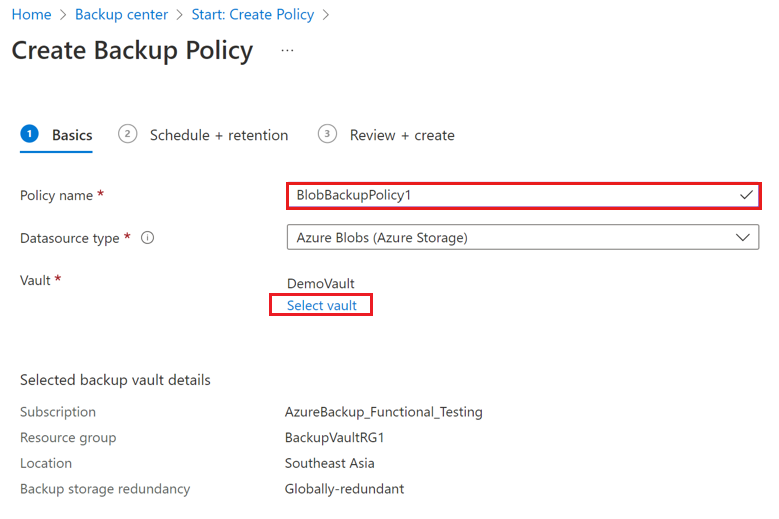Expand the Datasource type dropdown arrow
This screenshot has width=779, height=519.
[x=742, y=238]
